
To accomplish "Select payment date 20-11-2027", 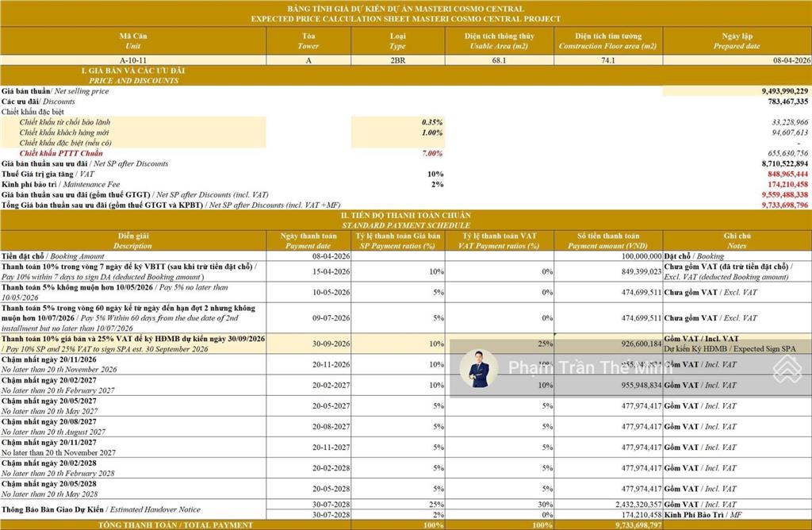I will [x=331, y=447].
